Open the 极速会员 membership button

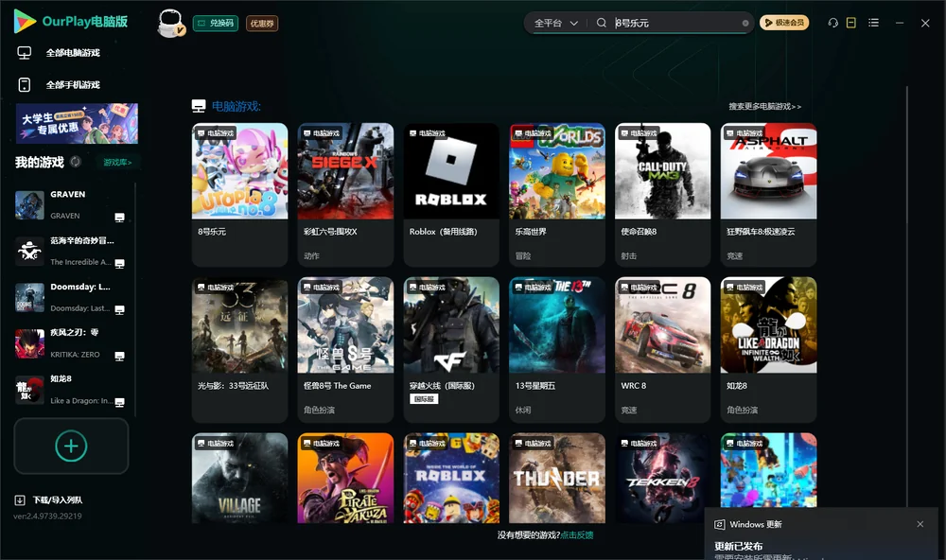point(783,23)
